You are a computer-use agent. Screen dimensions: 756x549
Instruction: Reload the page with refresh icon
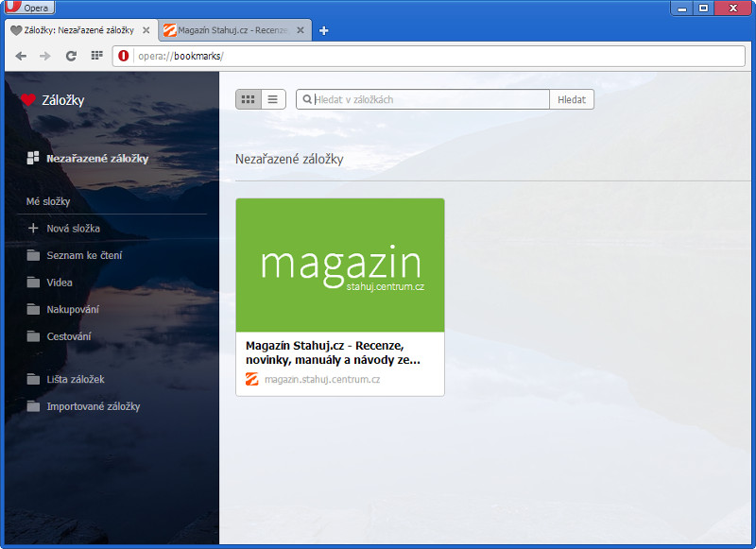(x=72, y=56)
